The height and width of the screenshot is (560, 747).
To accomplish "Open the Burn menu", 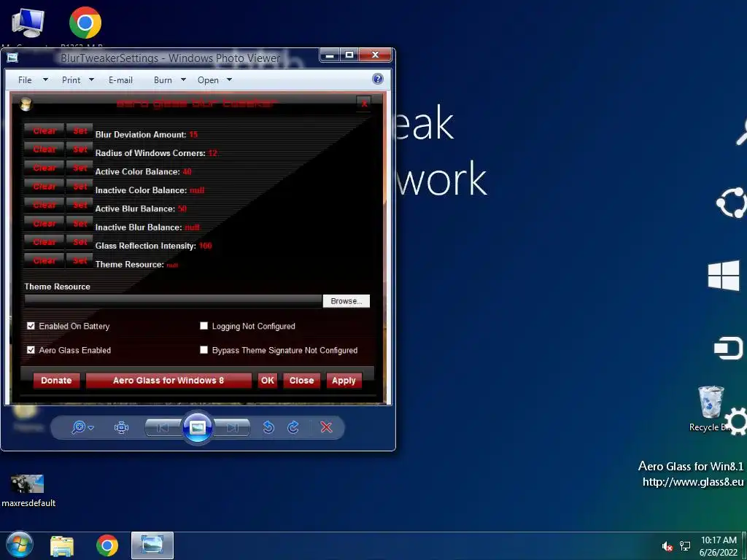I will pos(163,80).
